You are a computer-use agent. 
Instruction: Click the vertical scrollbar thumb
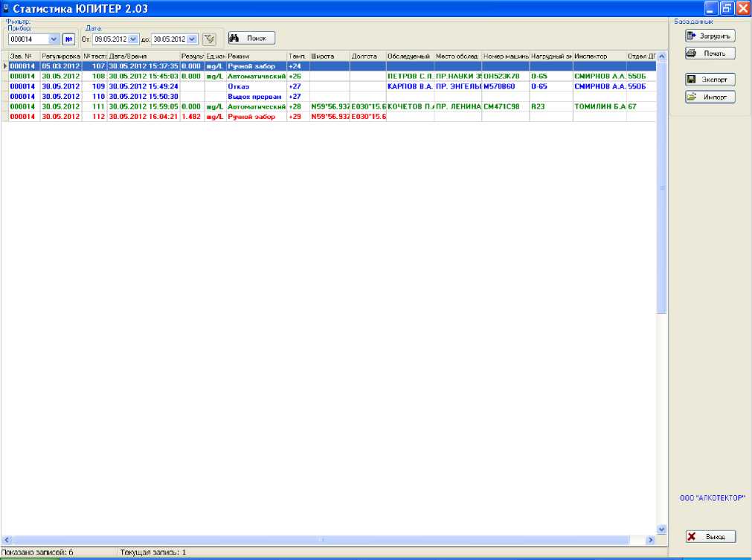[662, 187]
